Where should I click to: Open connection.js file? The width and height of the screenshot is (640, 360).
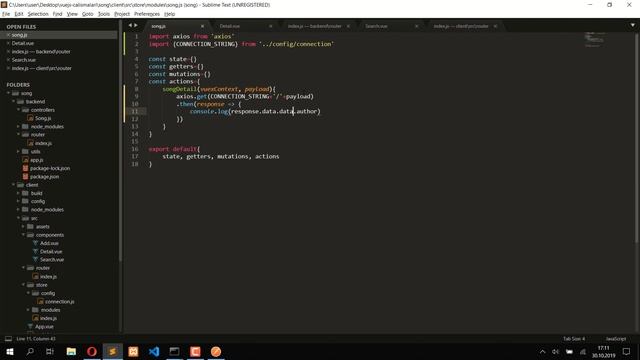60,302
